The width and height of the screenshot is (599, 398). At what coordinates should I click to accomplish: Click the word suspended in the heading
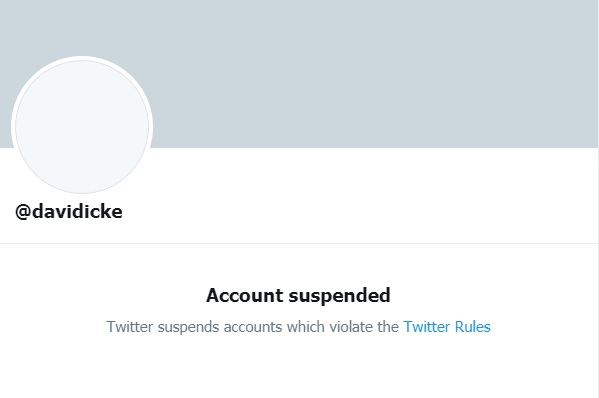(339, 296)
